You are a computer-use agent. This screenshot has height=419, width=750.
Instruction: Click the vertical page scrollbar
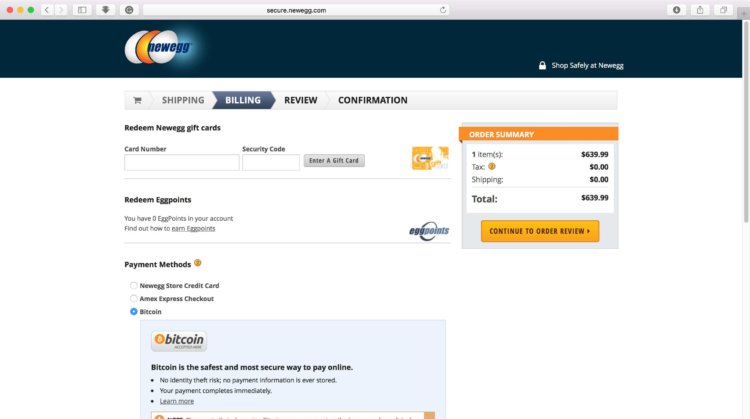pos(746,120)
